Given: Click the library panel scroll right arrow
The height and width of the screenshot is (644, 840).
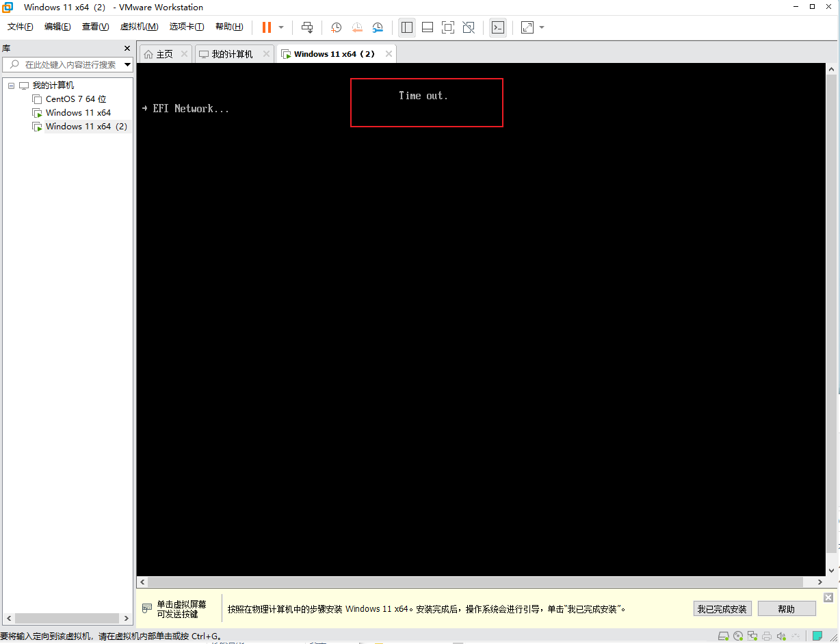Looking at the screenshot, I should (127, 618).
